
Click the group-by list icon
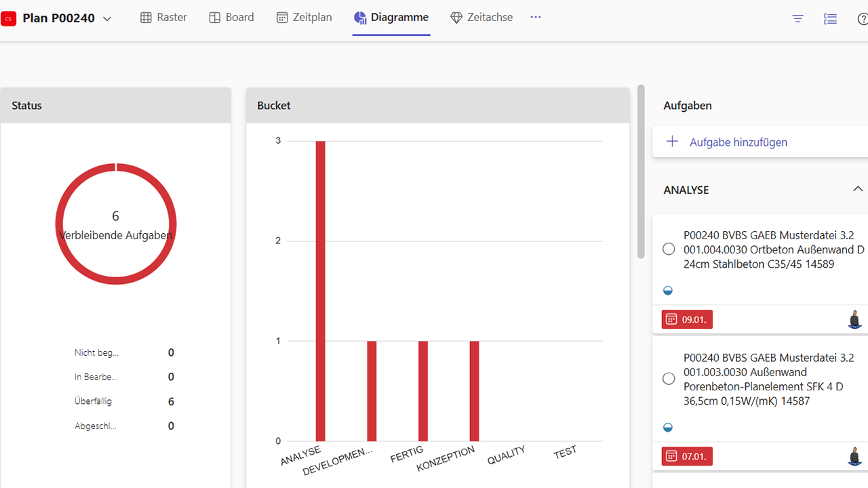point(831,19)
